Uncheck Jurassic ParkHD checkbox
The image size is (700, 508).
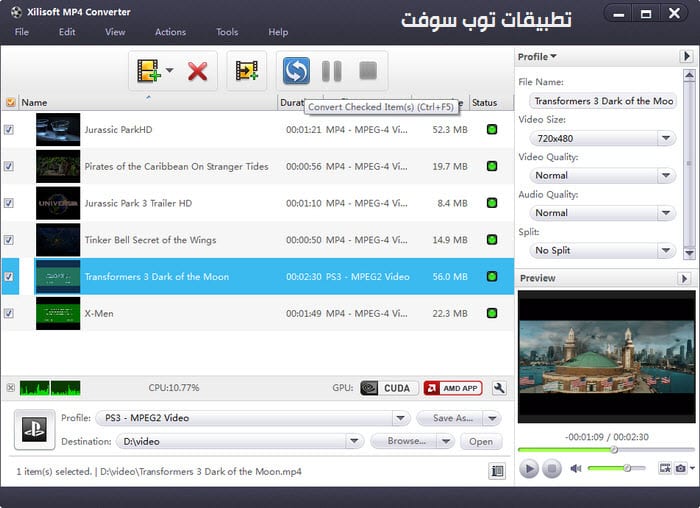8,129
